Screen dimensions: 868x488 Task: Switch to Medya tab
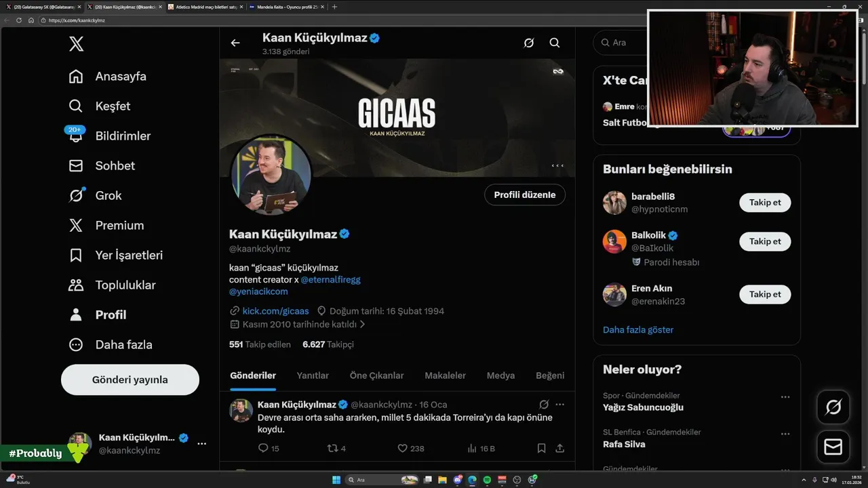pos(501,375)
